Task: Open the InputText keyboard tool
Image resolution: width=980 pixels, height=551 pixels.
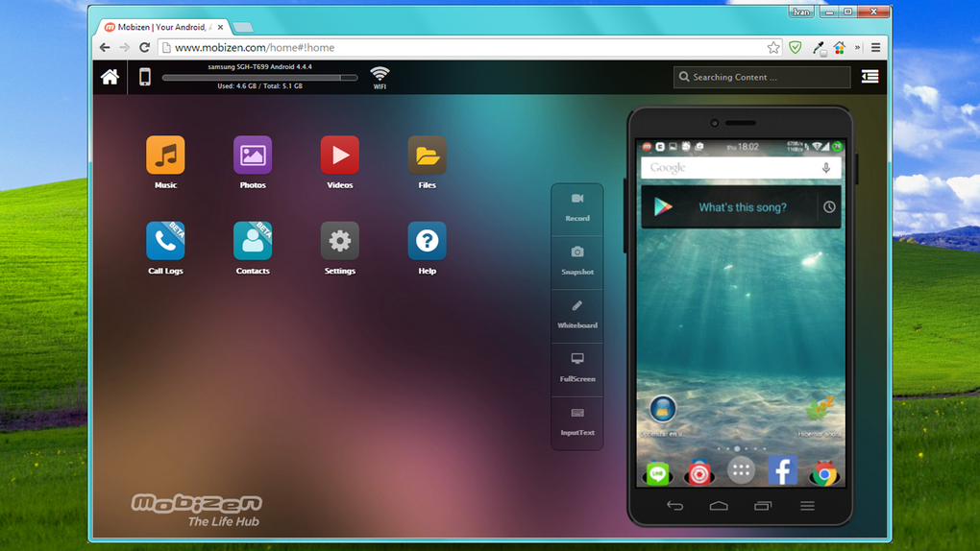Action: tap(576, 423)
